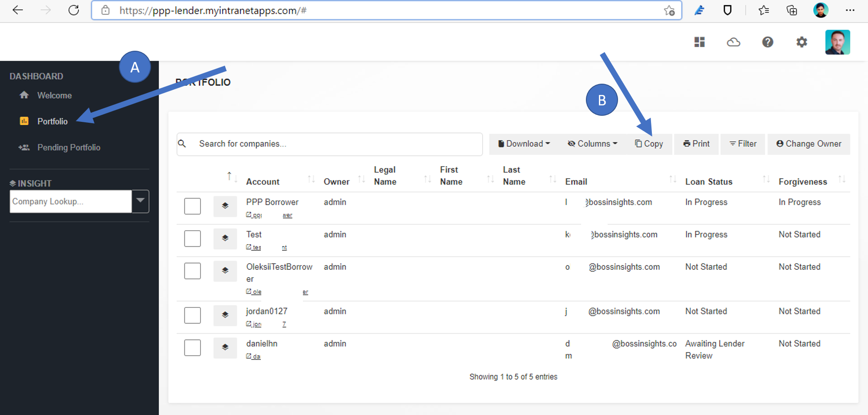Viewport: 868px width, 415px height.
Task: Click the browser address bar
Action: pyautogui.click(x=386, y=10)
